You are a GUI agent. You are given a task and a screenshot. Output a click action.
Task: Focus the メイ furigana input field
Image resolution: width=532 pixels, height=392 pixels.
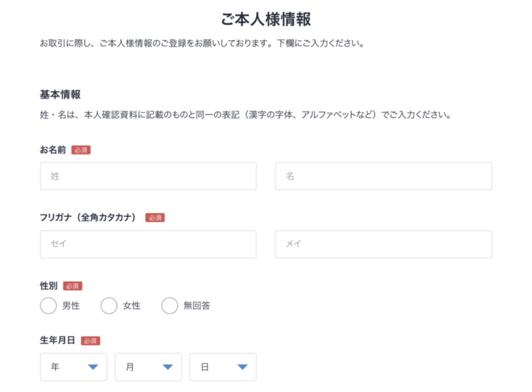[x=383, y=244]
